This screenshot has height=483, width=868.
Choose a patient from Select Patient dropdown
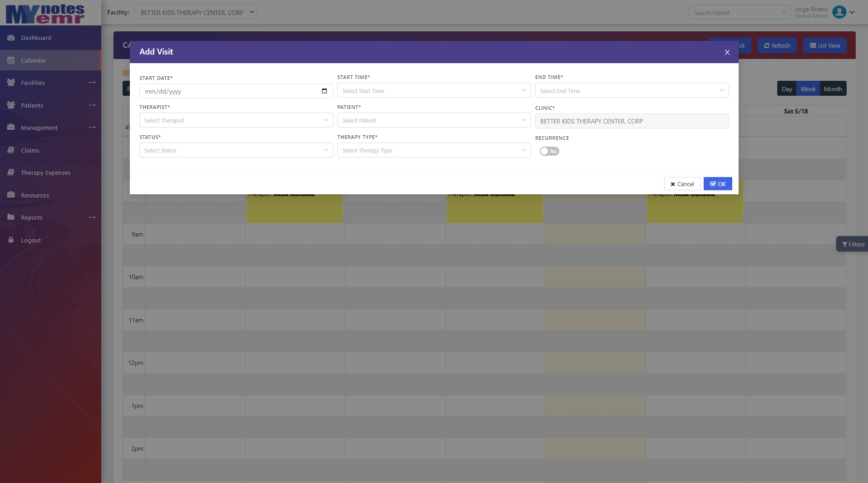pos(434,120)
